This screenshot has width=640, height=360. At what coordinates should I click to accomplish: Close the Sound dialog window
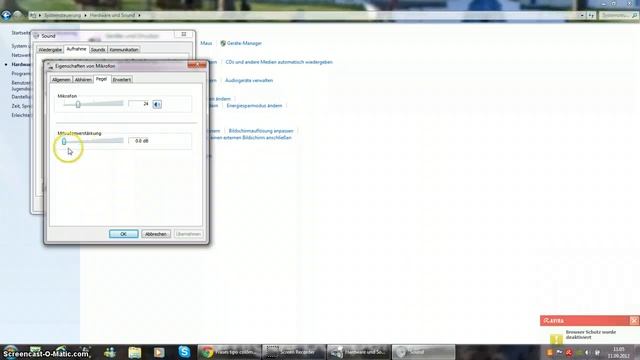pyautogui.click(x=184, y=34)
